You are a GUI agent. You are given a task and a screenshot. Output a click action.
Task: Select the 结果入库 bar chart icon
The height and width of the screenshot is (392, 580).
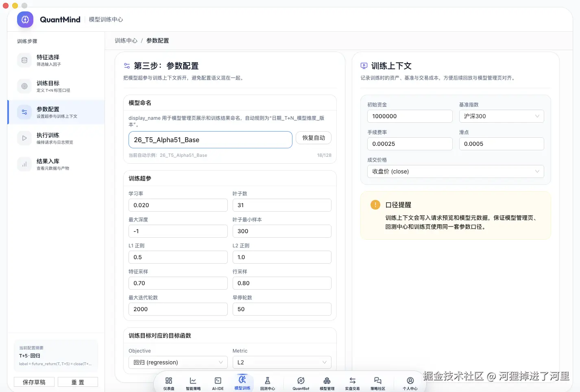pyautogui.click(x=24, y=164)
